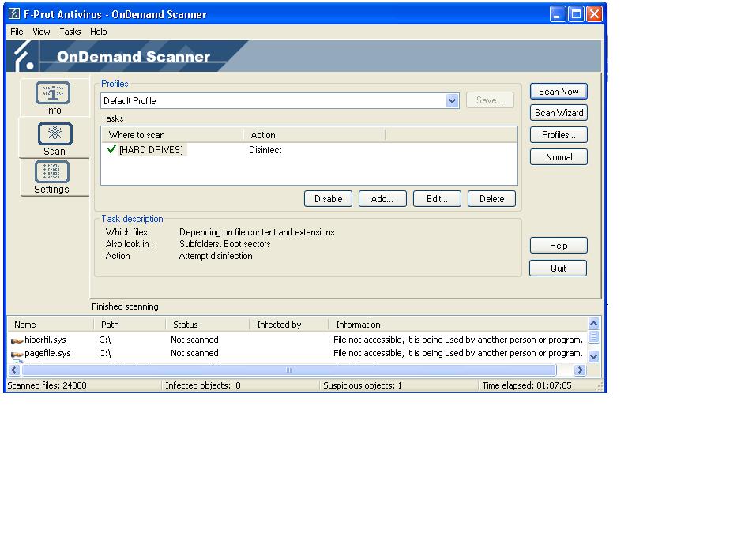
Task: Open the File menu
Action: pos(17,32)
